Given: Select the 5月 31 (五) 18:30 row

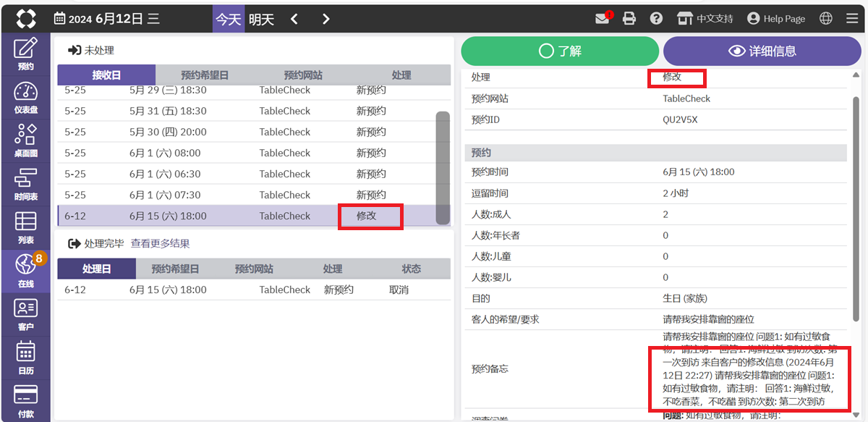Looking at the screenshot, I should click(246, 111).
